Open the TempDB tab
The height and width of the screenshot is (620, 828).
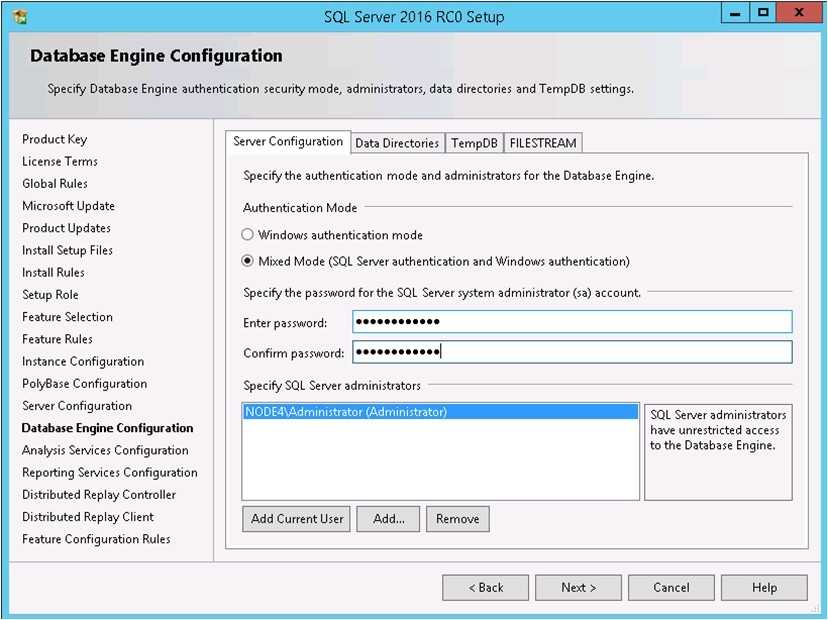[x=474, y=143]
